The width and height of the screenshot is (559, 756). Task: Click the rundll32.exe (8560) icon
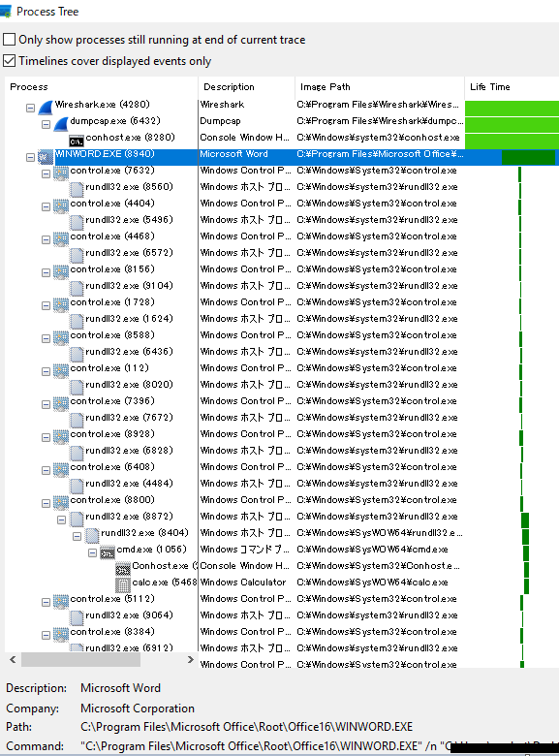(77, 189)
